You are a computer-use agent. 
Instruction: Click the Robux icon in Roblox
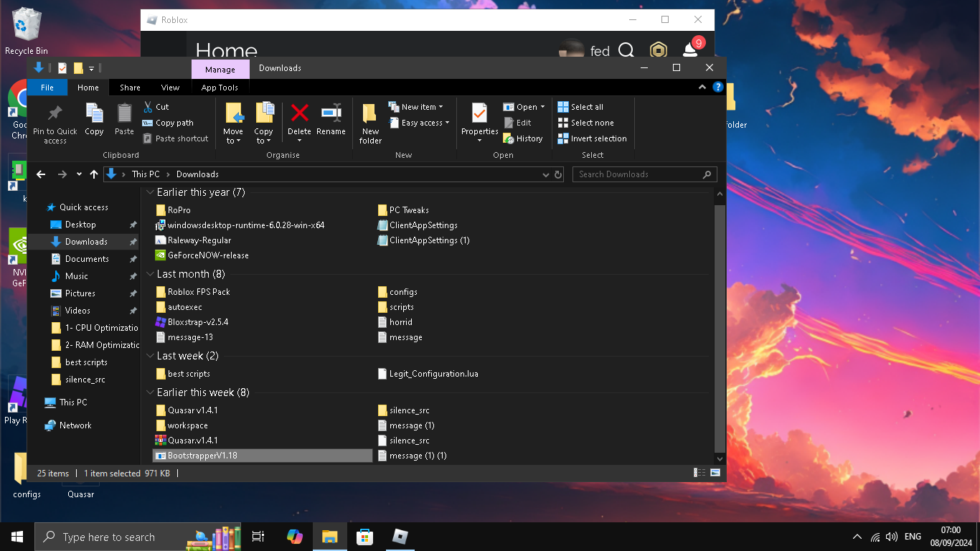[658, 50]
